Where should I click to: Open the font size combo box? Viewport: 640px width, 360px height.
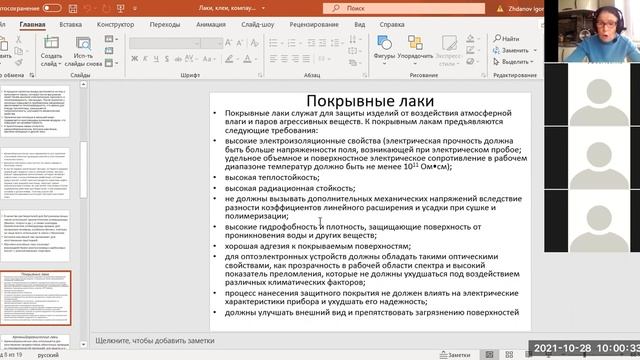[x=212, y=43]
